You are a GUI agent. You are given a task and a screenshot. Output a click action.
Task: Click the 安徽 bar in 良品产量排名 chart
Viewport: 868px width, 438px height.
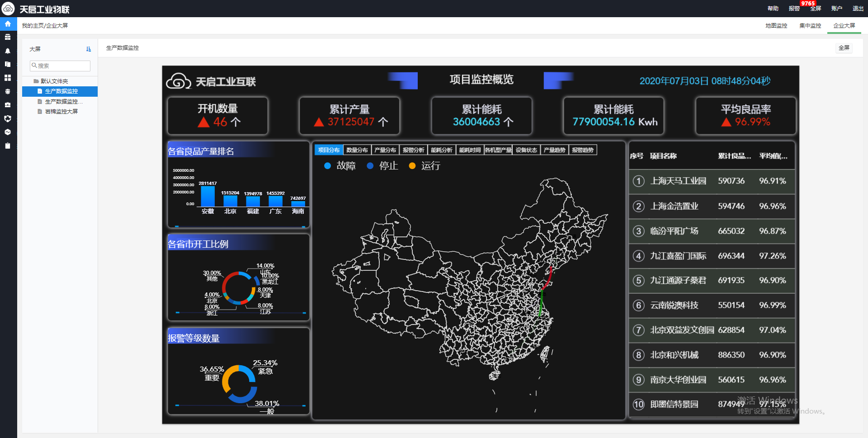208,196
